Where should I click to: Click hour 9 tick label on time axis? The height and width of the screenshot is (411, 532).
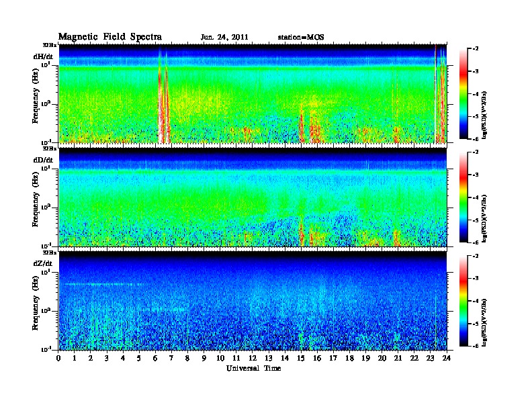(x=204, y=358)
